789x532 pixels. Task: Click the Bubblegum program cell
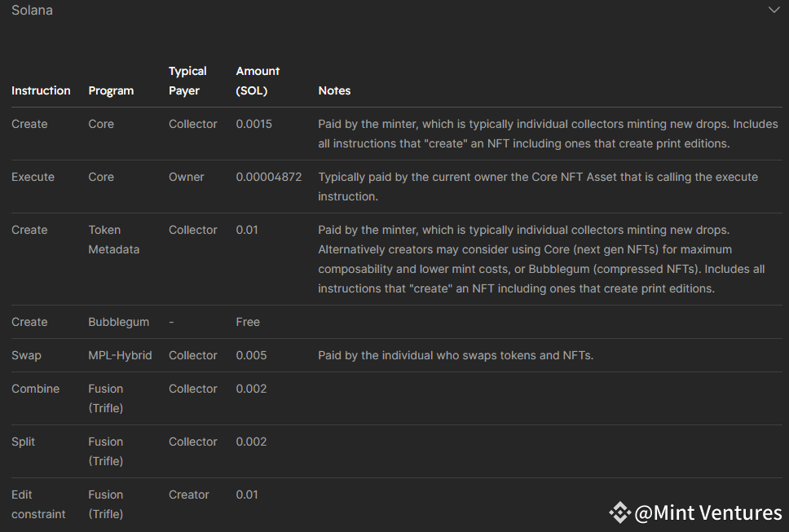click(118, 322)
